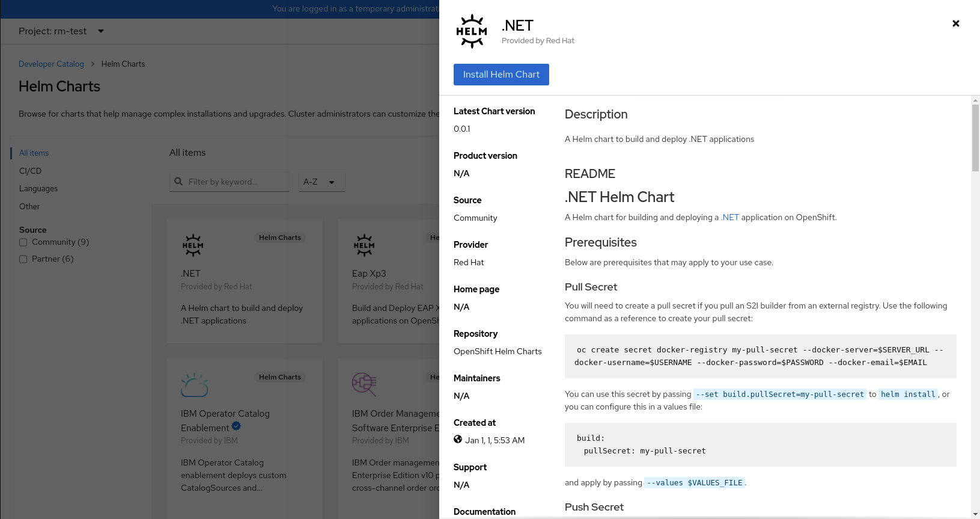
Task: Click the search magnifier icon in keyword filter
Action: click(178, 182)
